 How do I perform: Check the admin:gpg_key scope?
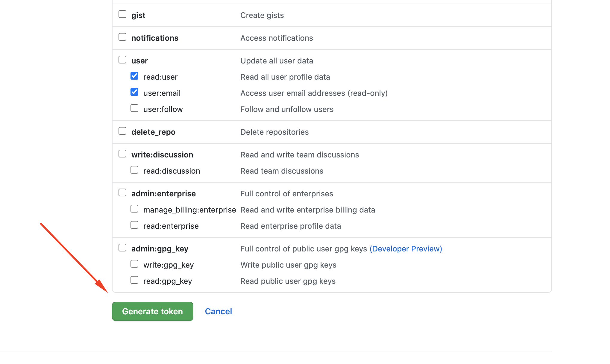[x=122, y=247]
